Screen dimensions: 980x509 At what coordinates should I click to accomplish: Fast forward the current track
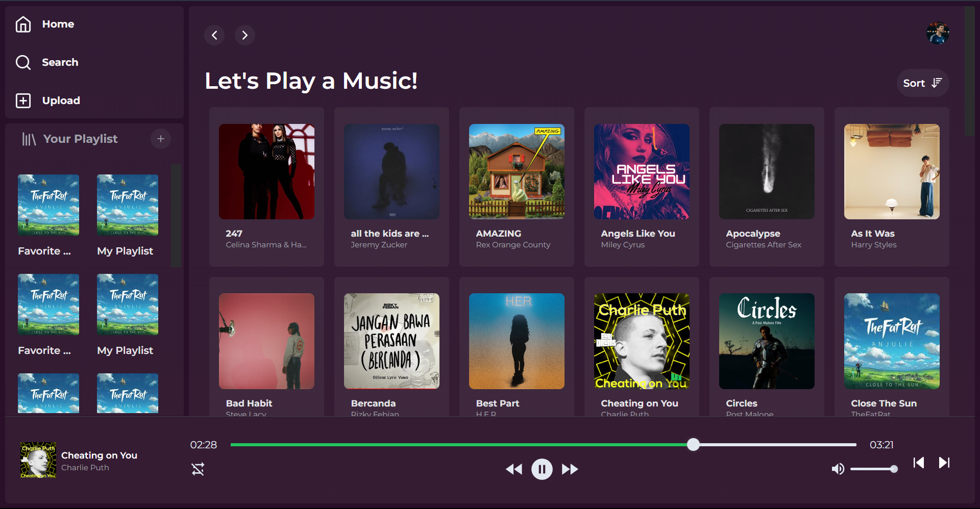[570, 469]
